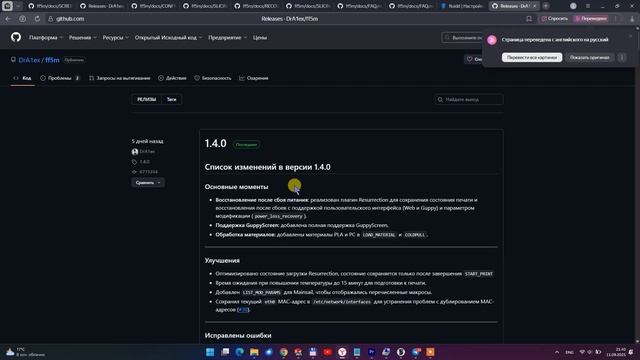The image size is (640, 360).
Task: Select the Релизы releases toggle
Action: pos(147,99)
